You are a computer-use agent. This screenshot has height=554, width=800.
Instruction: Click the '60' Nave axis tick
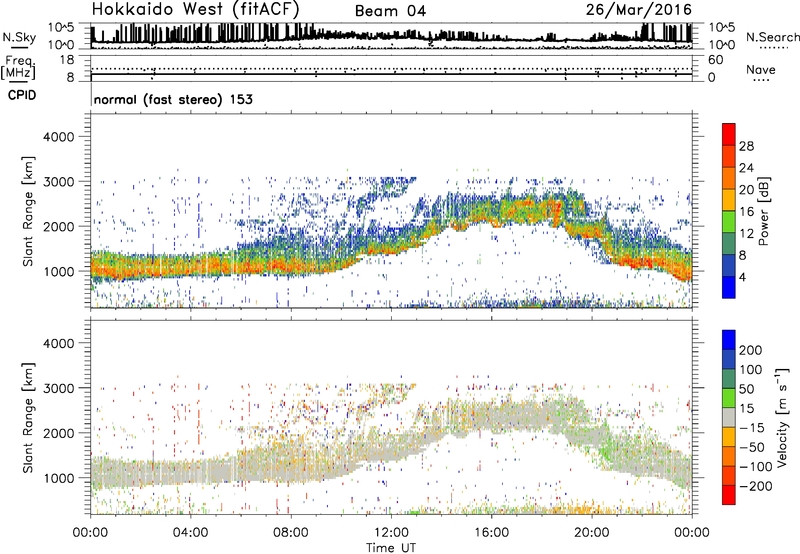[715, 60]
